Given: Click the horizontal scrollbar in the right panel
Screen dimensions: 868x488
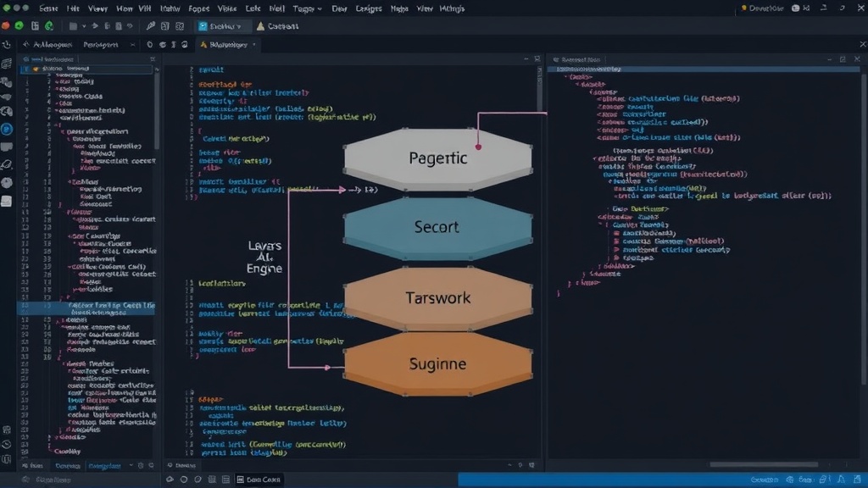Looking at the screenshot, I should click(764, 465).
